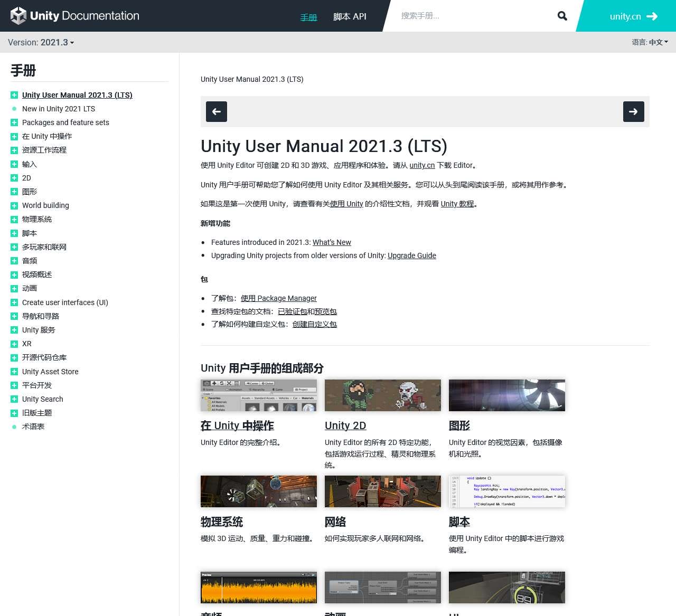
Task: Expand the World building plus icon
Action: click(14, 205)
